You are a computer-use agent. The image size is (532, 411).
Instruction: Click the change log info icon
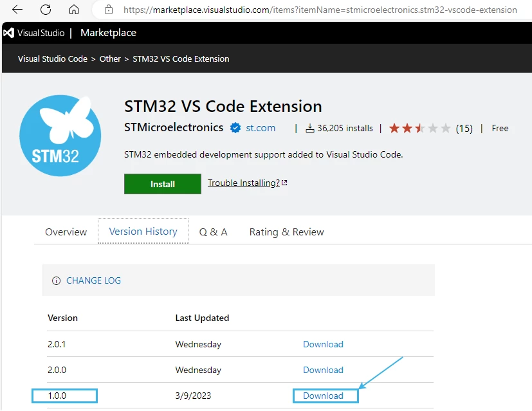[x=56, y=281]
